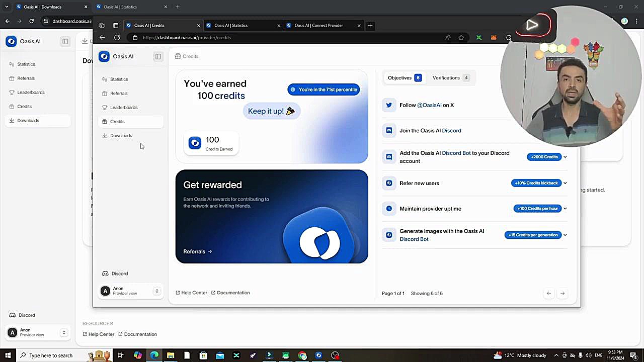Screen dimensions: 644x362
Task: Open a new tab in front browser
Action: [370, 25]
